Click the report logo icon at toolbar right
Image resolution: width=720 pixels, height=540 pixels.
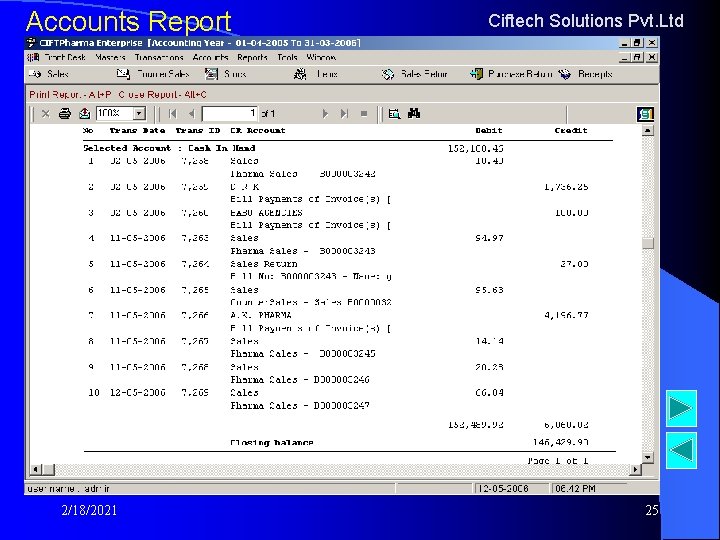tap(645, 114)
